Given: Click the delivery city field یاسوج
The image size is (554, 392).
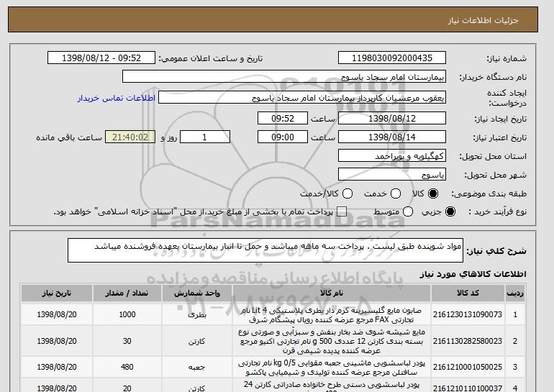Looking at the screenshot, I should [x=392, y=175].
